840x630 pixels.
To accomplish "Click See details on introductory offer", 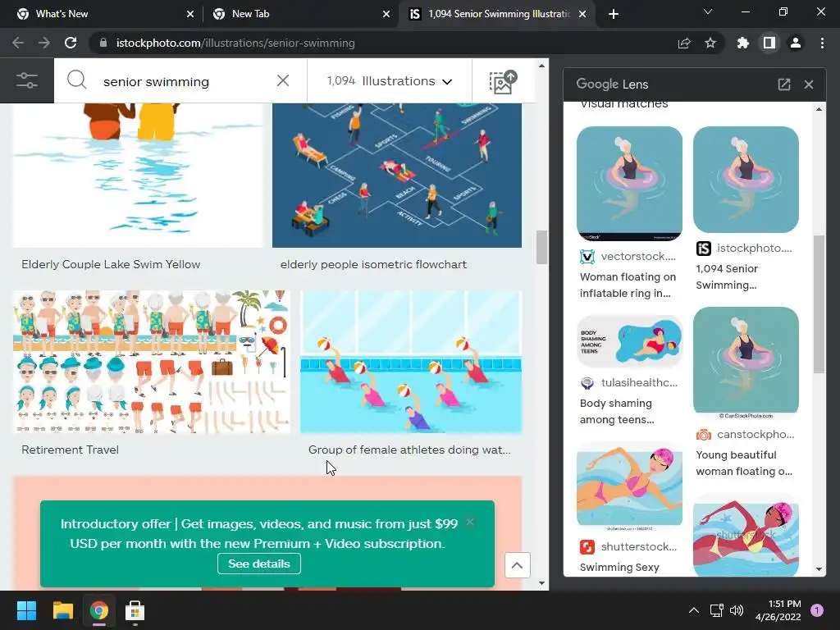I will point(258,564).
